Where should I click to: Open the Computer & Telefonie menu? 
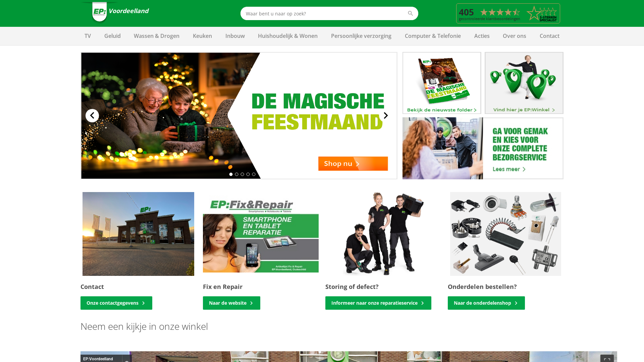(433, 36)
